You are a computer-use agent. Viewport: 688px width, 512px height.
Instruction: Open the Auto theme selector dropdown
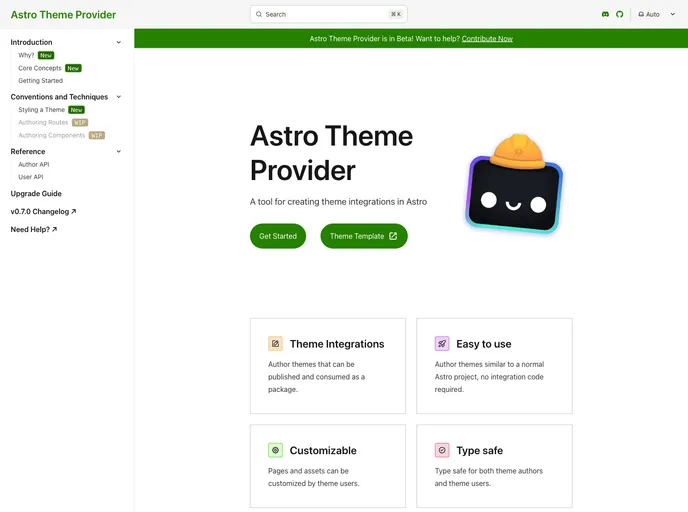pos(656,14)
